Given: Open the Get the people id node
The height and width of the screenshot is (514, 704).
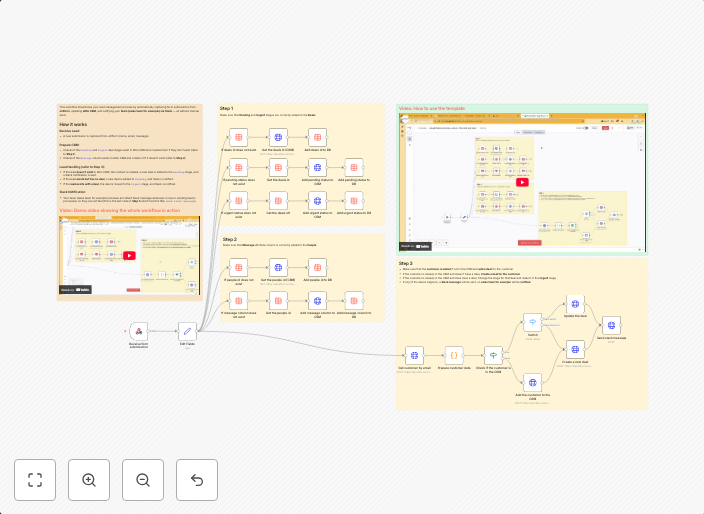Looking at the screenshot, I should tap(277, 299).
